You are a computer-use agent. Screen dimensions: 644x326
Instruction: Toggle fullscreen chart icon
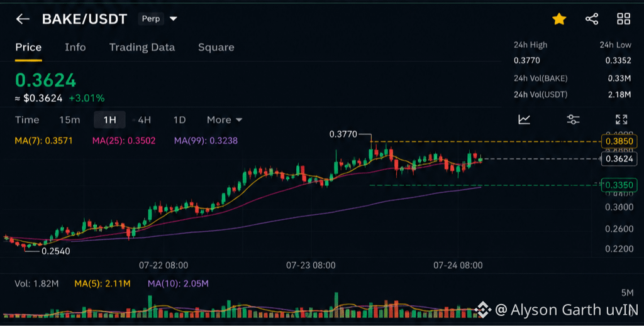621,119
